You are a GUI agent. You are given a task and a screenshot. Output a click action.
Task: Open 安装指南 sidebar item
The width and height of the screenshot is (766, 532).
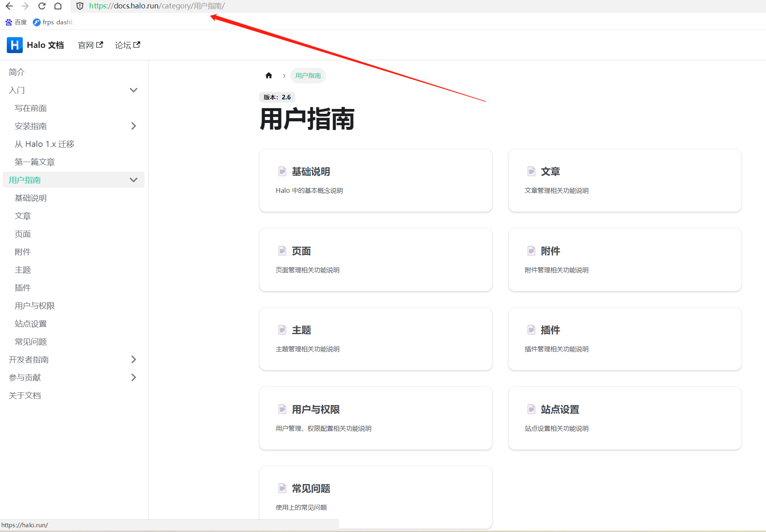[31, 126]
